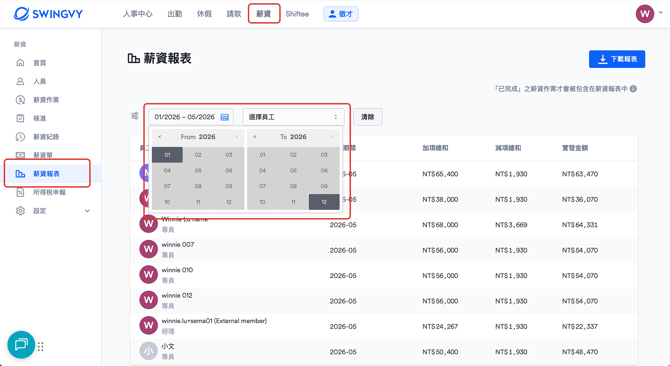Expand the 設定 submenu chevron
This screenshot has height=366, width=670.
coord(88,211)
